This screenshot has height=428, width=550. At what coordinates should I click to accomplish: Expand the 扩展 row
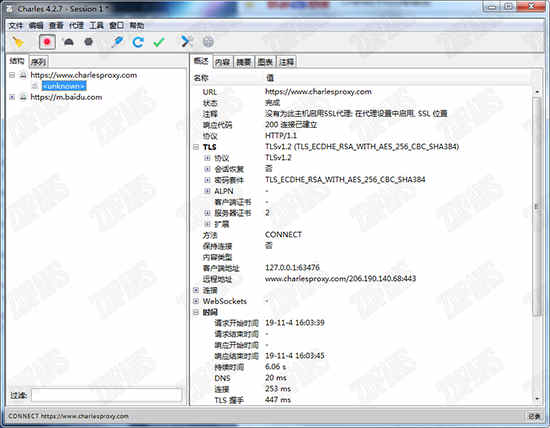[x=207, y=224]
